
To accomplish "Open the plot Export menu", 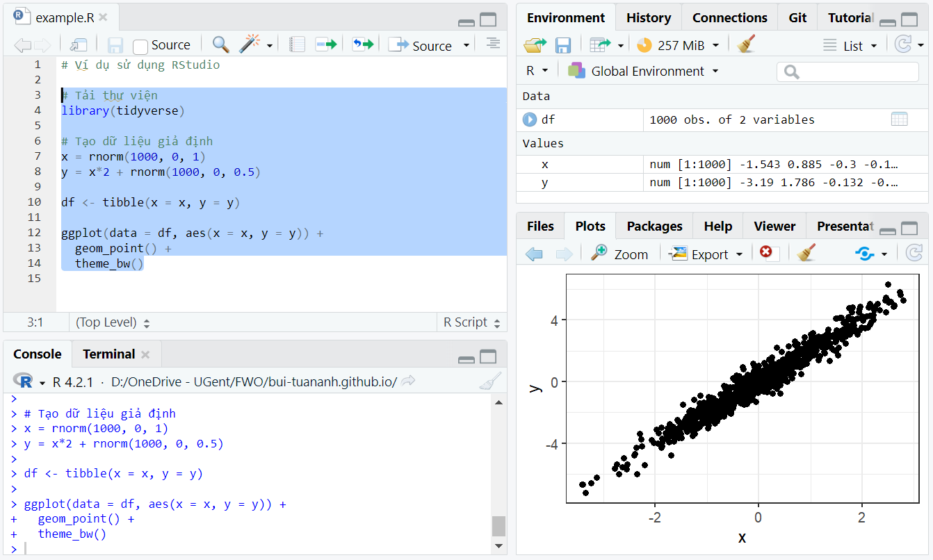I will (706, 254).
